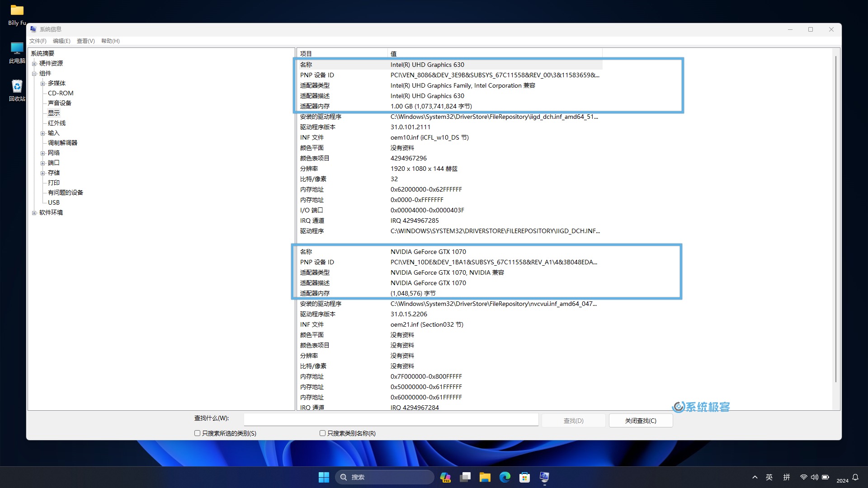Click the 关闭查找(C) button

[641, 421]
